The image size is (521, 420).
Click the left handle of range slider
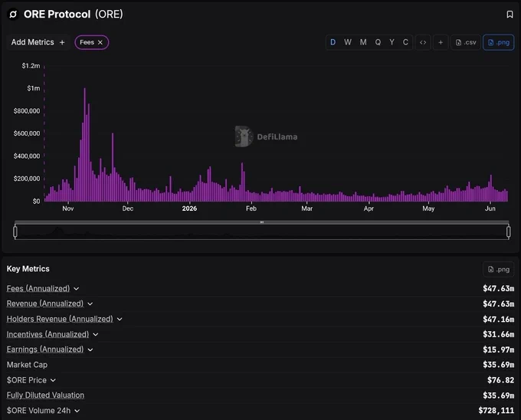[15, 231]
